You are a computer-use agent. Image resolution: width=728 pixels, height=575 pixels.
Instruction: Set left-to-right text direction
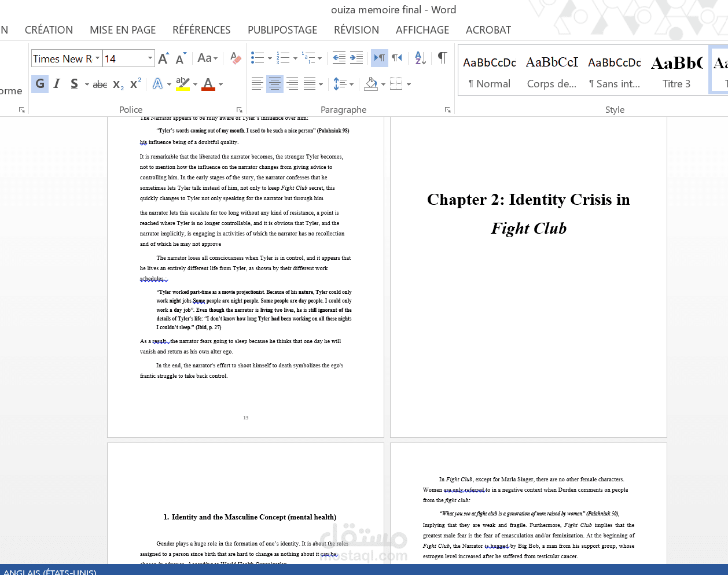379,58
